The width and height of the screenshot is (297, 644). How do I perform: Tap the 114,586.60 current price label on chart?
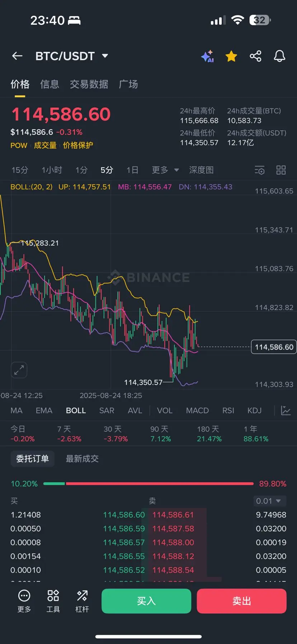tap(274, 347)
